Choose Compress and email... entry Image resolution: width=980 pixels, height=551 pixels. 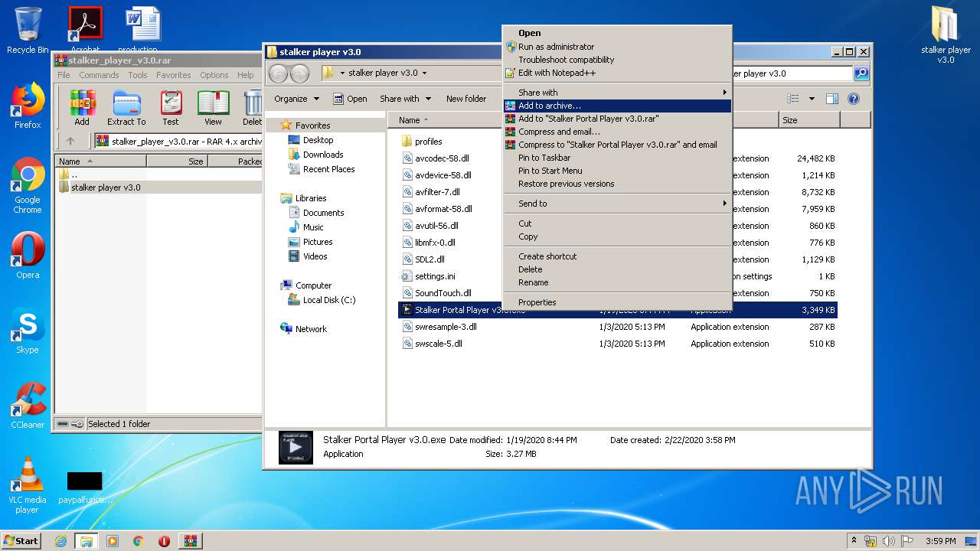pyautogui.click(x=617, y=132)
